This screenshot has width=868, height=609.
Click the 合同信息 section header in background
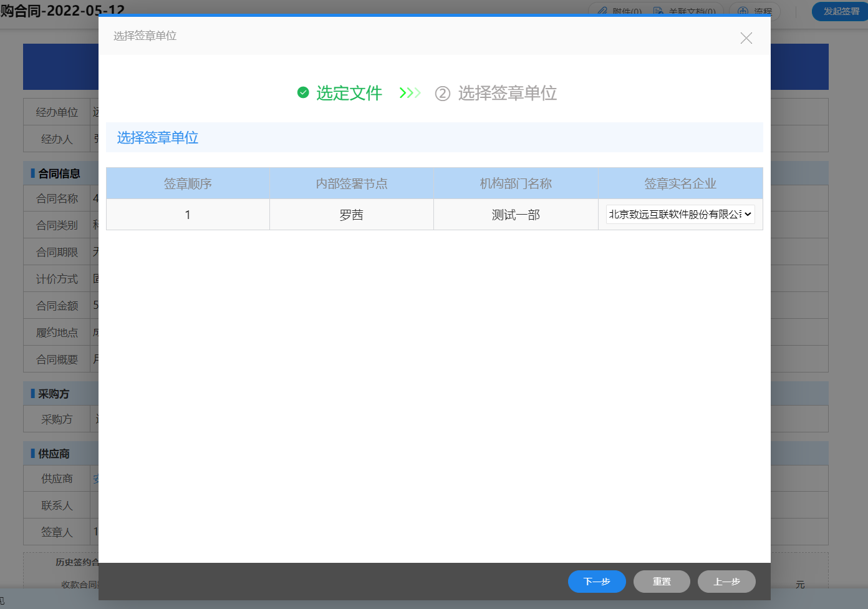pos(59,173)
